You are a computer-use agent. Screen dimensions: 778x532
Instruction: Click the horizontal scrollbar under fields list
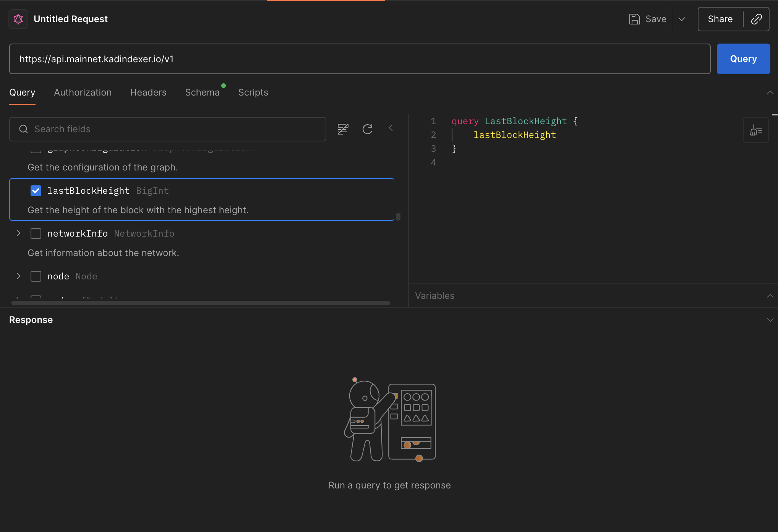(x=201, y=303)
